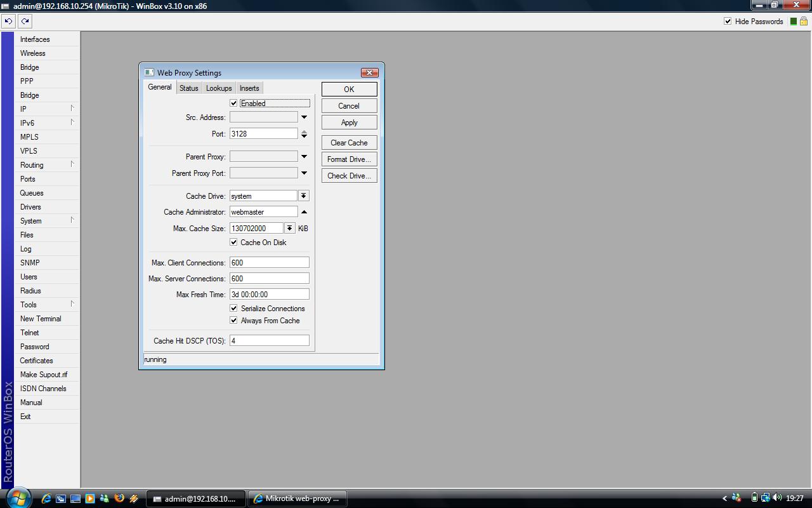This screenshot has height=508, width=812.
Task: Click the green connection indicator square
Action: click(793, 21)
